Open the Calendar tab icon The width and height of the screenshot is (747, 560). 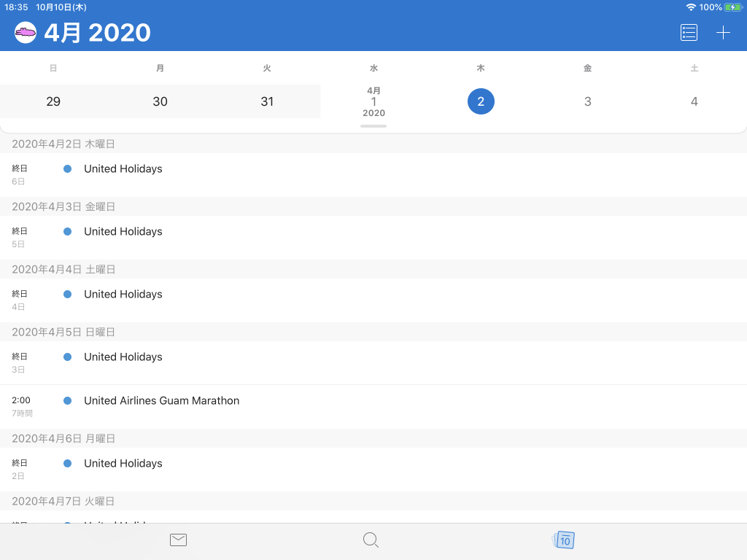(564, 540)
